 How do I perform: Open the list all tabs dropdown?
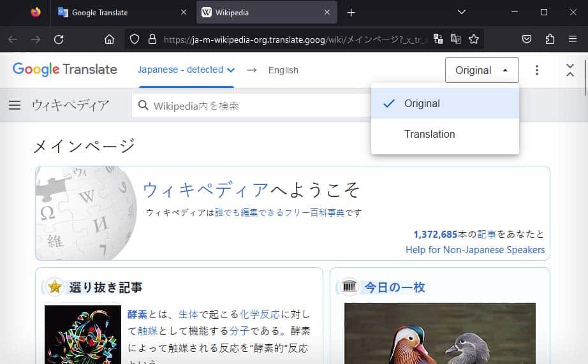[462, 12]
